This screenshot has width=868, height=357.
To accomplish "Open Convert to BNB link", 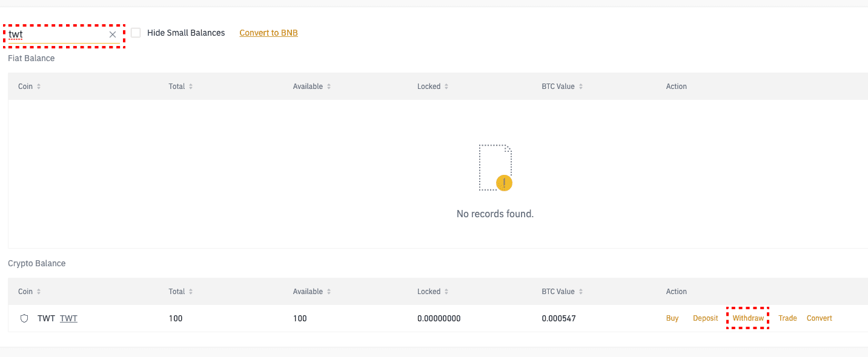I will pyautogui.click(x=268, y=33).
